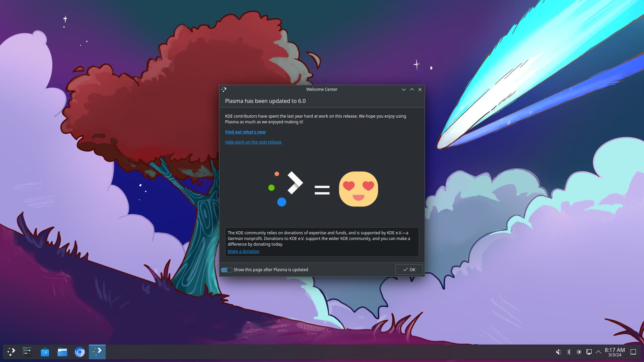Open the KDE application launcher
The width and height of the screenshot is (644, 362).
pos(11,352)
